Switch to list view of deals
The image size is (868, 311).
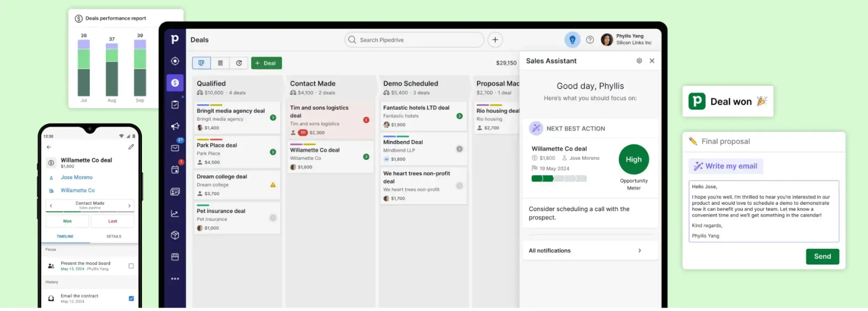point(220,63)
